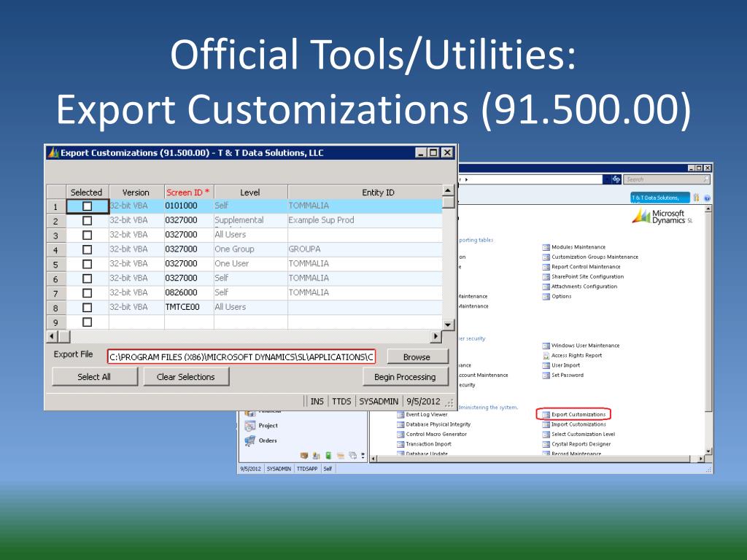Click TTDSAPP in the background status bar
This screenshot has height=560, width=747.
[x=307, y=469]
